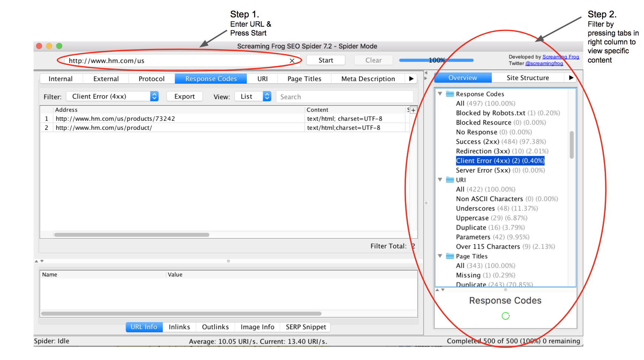Open the View dropdown set to List
Image resolution: width=644 pixels, height=360 pixels.
pyautogui.click(x=253, y=96)
